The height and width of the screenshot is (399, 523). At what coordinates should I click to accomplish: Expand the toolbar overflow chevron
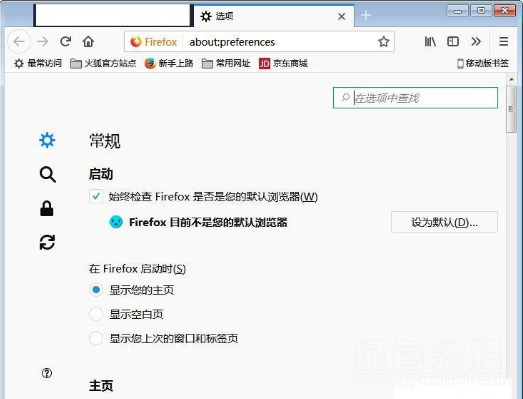pyautogui.click(x=476, y=41)
